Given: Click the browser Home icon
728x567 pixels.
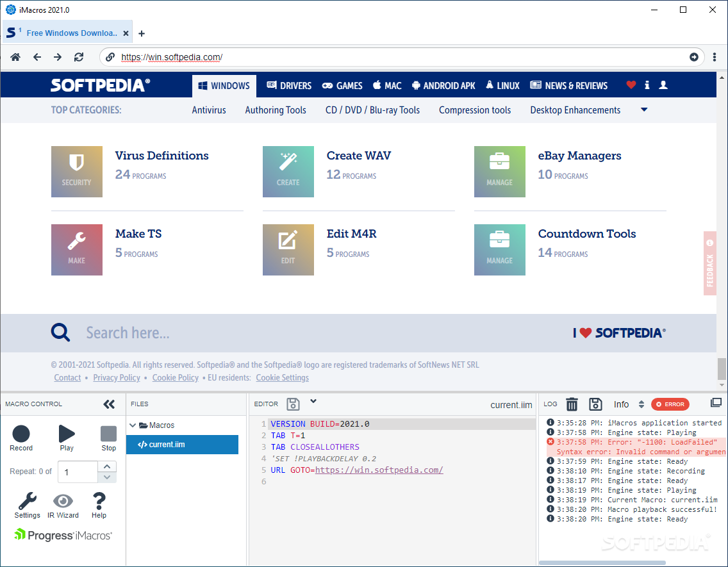Looking at the screenshot, I should (15, 57).
